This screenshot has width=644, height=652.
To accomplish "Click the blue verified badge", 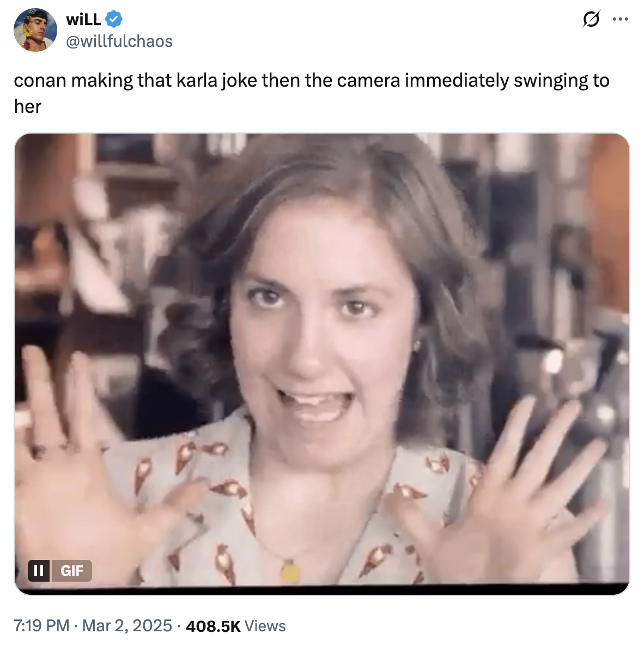I will pyautogui.click(x=114, y=20).
